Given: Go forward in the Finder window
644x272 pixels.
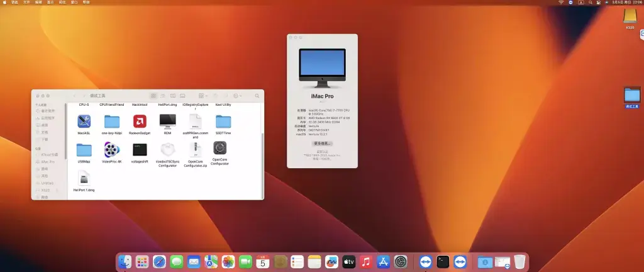Looking at the screenshot, I should (x=84, y=96).
